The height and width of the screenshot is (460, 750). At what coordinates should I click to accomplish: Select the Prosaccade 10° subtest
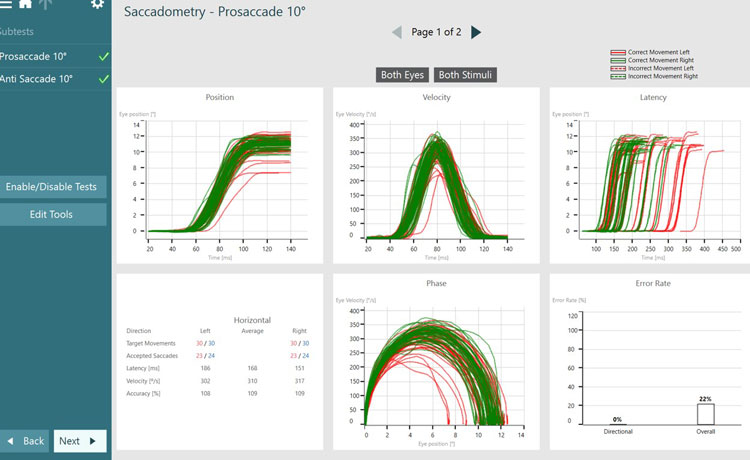click(x=35, y=57)
